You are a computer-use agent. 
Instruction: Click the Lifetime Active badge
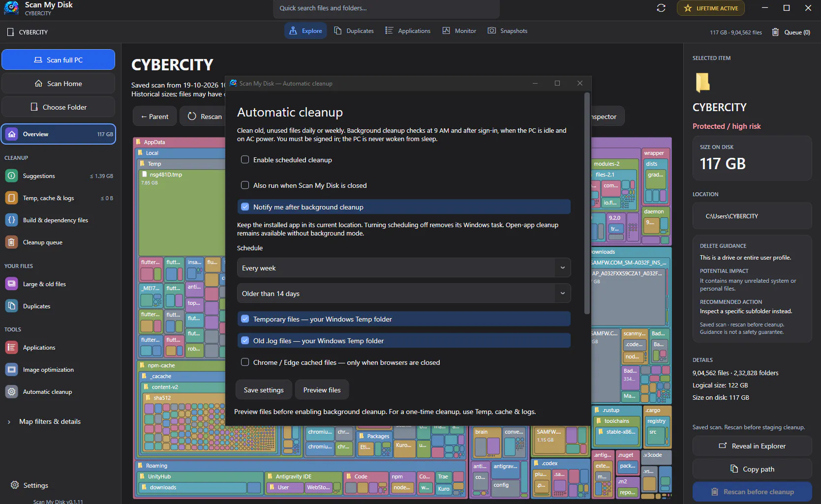pyautogui.click(x=711, y=8)
